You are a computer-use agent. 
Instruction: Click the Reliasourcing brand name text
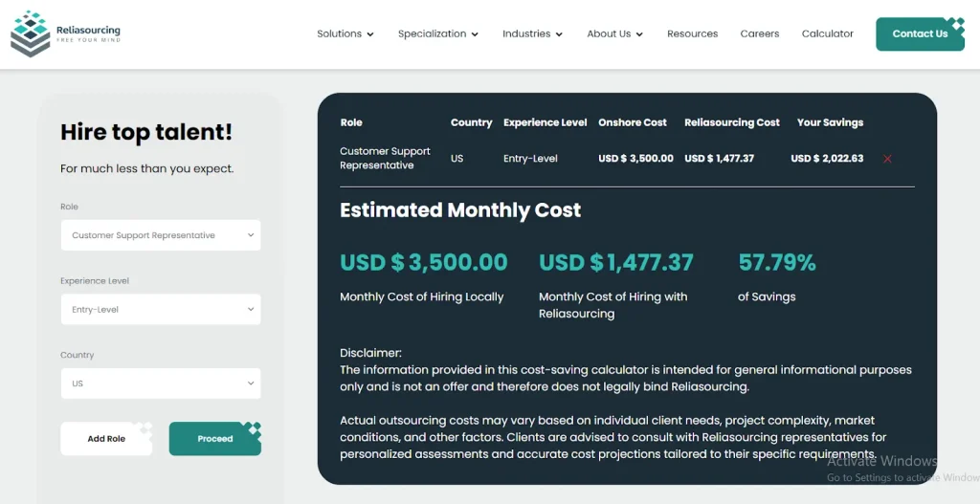click(88, 30)
